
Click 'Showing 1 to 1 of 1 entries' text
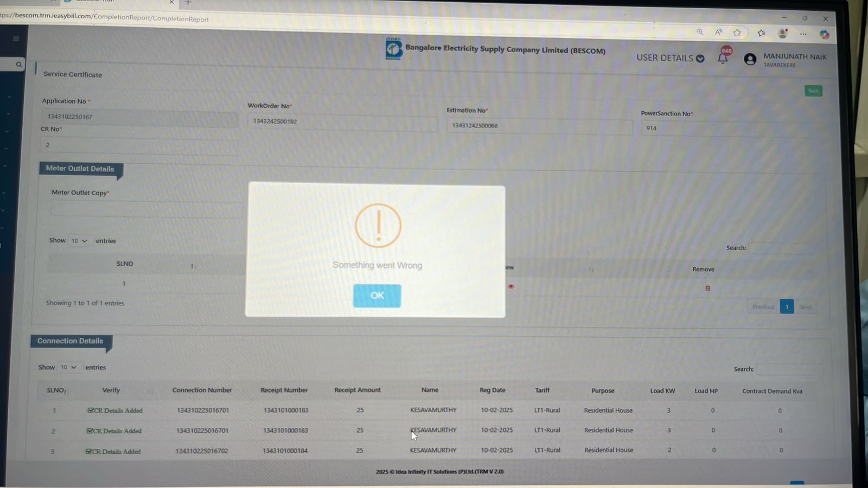[x=85, y=303]
